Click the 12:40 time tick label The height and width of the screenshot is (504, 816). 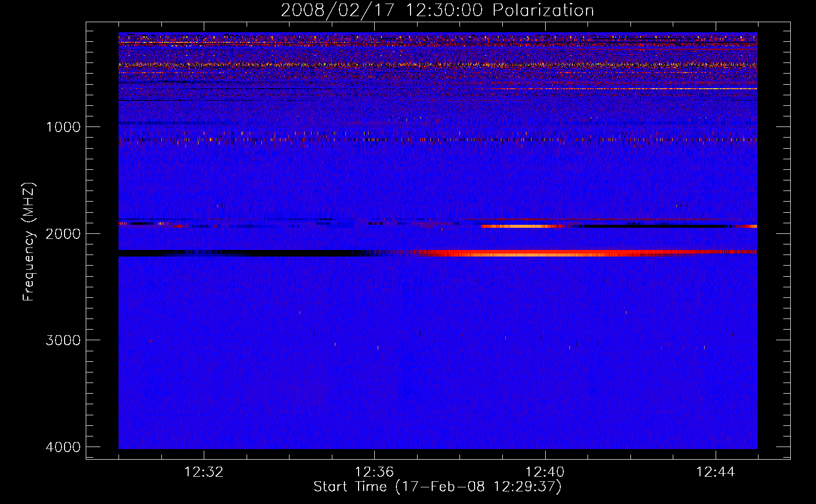545,472
